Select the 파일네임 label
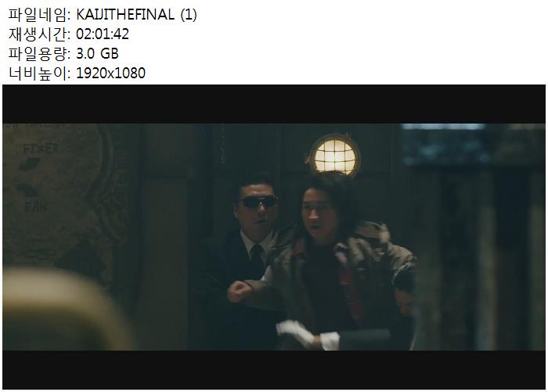Image resolution: width=548 pixels, height=392 pixels. click(39, 15)
